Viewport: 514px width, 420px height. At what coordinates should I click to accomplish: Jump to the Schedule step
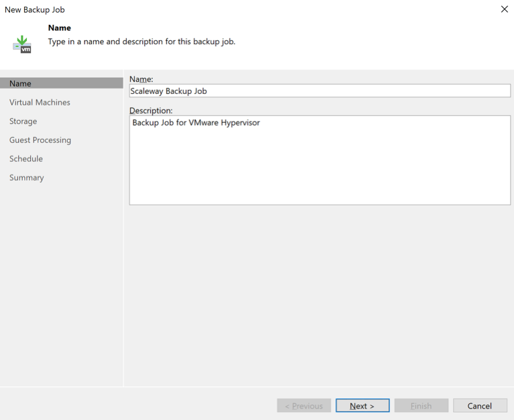pyautogui.click(x=26, y=159)
